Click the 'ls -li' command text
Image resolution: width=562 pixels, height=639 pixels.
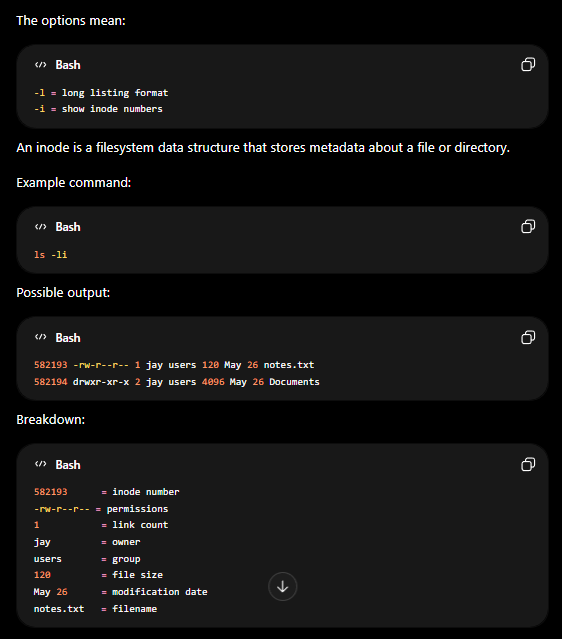pyautogui.click(x=51, y=255)
